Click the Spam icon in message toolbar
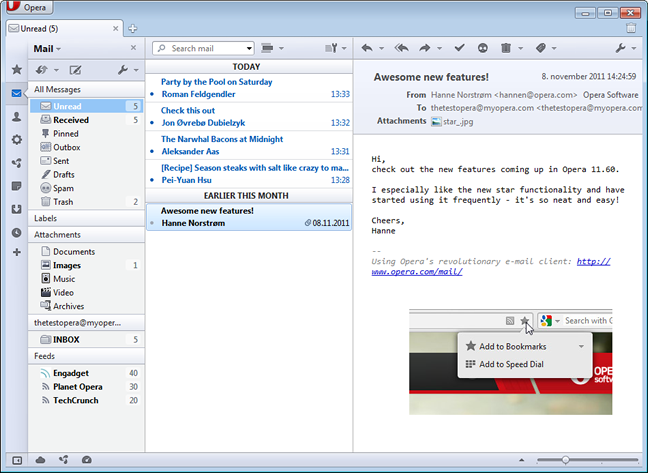The image size is (648, 473). click(482, 48)
